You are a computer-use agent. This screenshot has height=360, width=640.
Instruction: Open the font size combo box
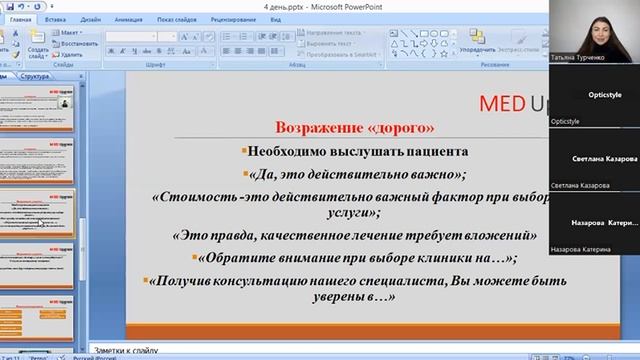coord(167,37)
